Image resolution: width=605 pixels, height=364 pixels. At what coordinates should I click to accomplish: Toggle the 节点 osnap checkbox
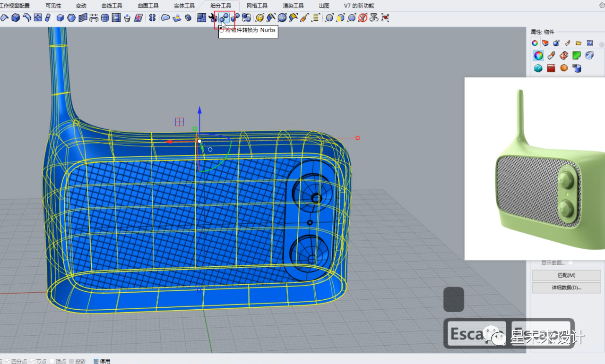tap(33, 361)
